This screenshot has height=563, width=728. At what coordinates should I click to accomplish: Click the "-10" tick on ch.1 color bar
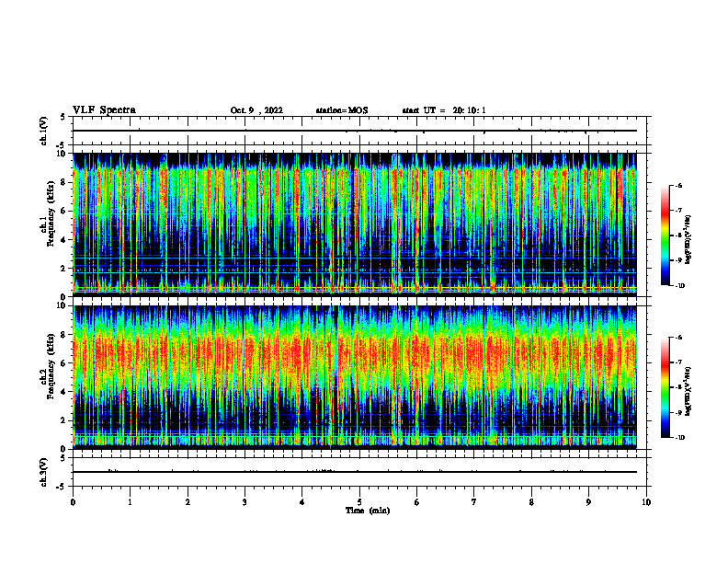coord(679,286)
